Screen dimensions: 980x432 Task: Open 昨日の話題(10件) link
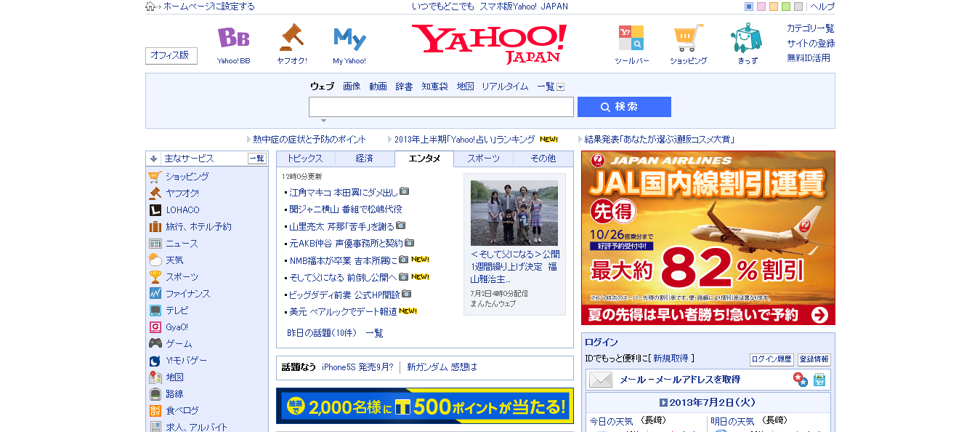tap(323, 333)
